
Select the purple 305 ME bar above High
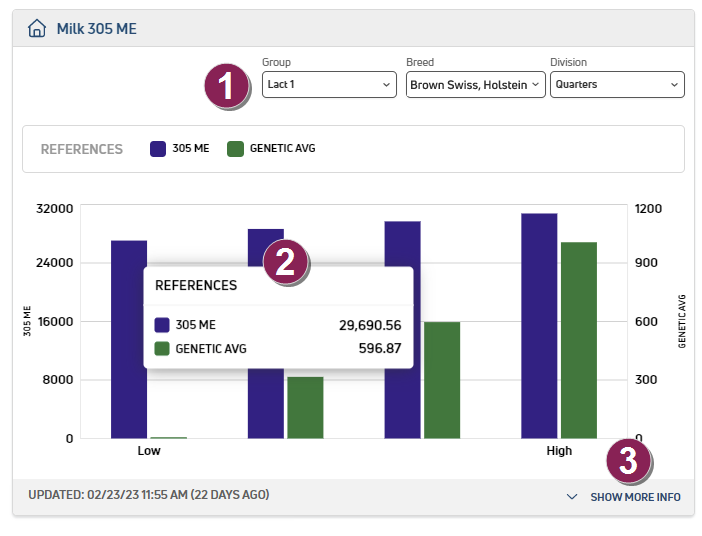point(539,325)
